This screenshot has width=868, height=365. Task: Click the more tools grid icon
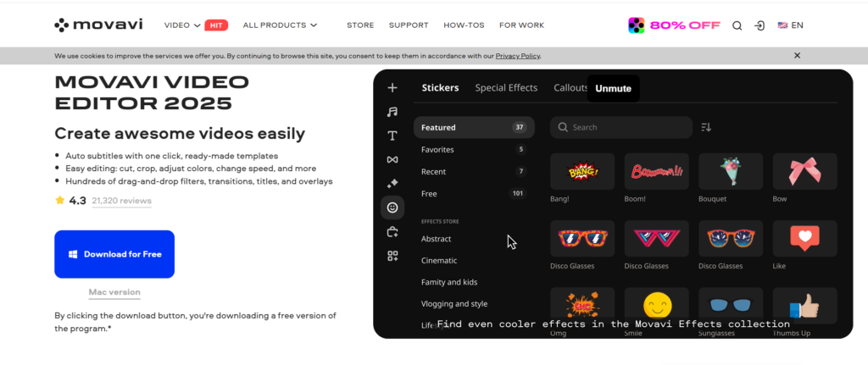392,256
